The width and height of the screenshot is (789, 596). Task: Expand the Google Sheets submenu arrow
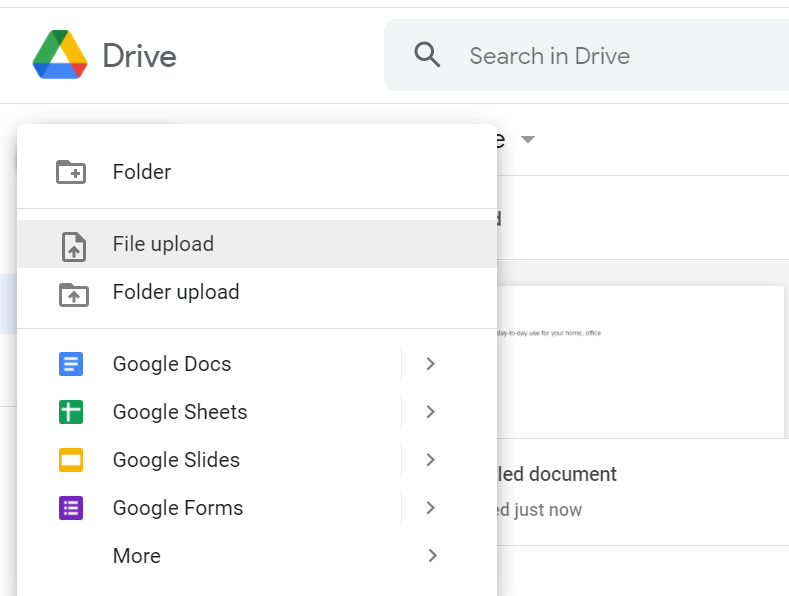(x=430, y=412)
